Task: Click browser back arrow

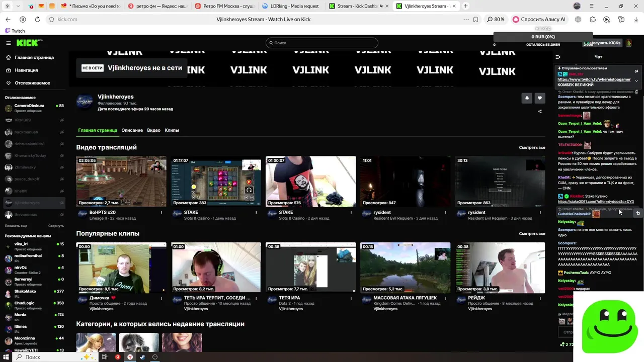Action: click(x=8, y=19)
